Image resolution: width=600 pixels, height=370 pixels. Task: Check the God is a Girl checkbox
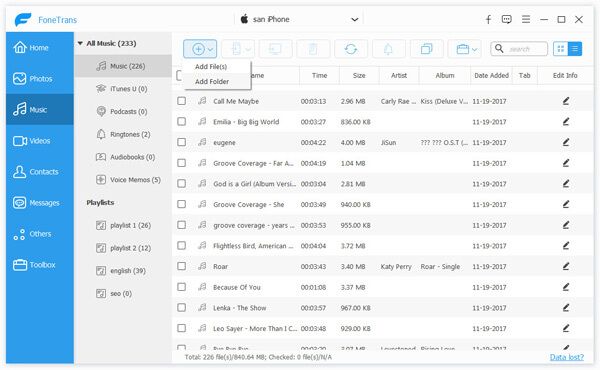click(x=181, y=184)
